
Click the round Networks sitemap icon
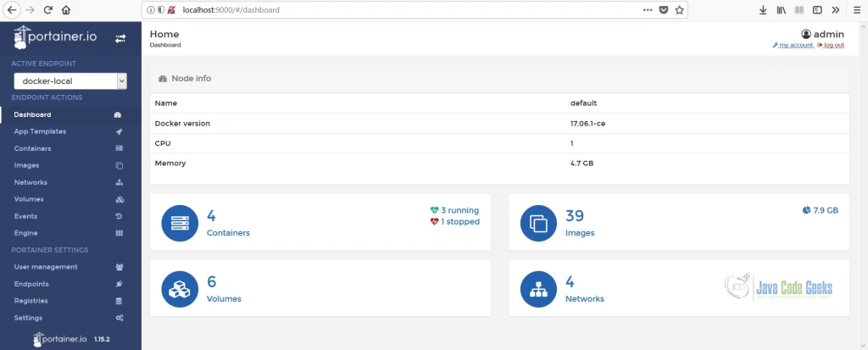pos(538,289)
